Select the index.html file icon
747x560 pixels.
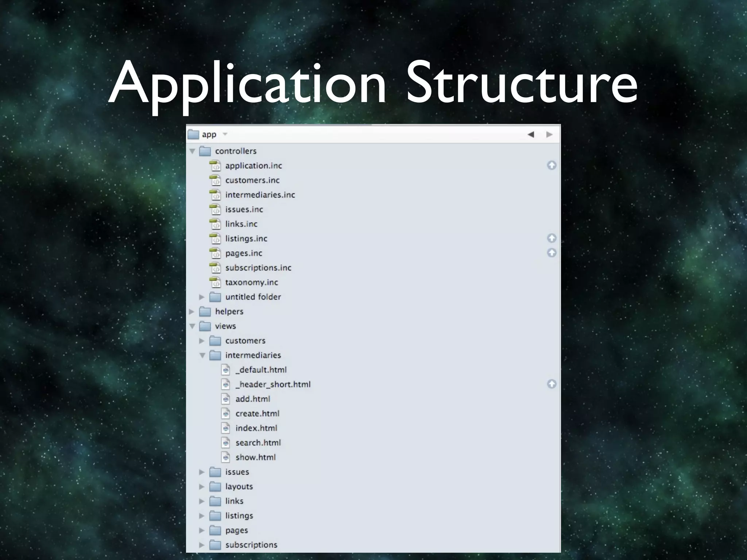pyautogui.click(x=226, y=428)
